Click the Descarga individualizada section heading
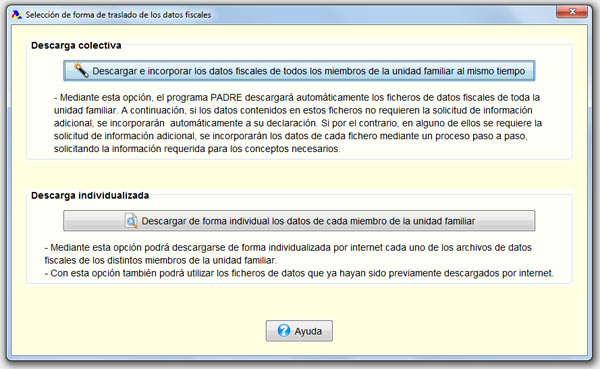This screenshot has height=369, width=600. coord(90,196)
